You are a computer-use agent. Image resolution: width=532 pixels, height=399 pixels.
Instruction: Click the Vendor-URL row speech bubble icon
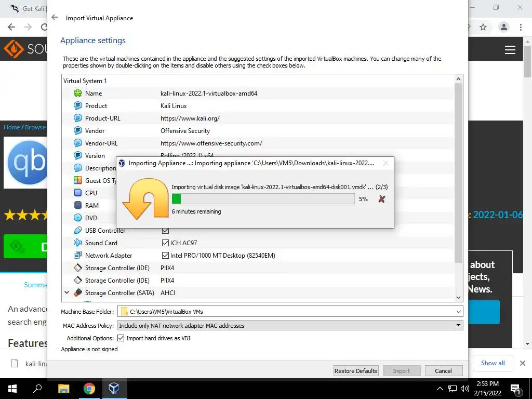coord(78,143)
